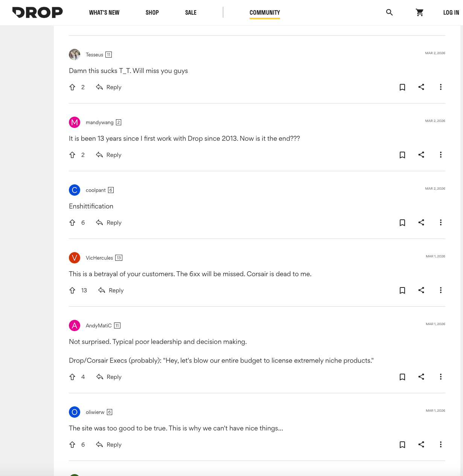Upvote Tesseus' comment
463x476 pixels.
coord(72,87)
